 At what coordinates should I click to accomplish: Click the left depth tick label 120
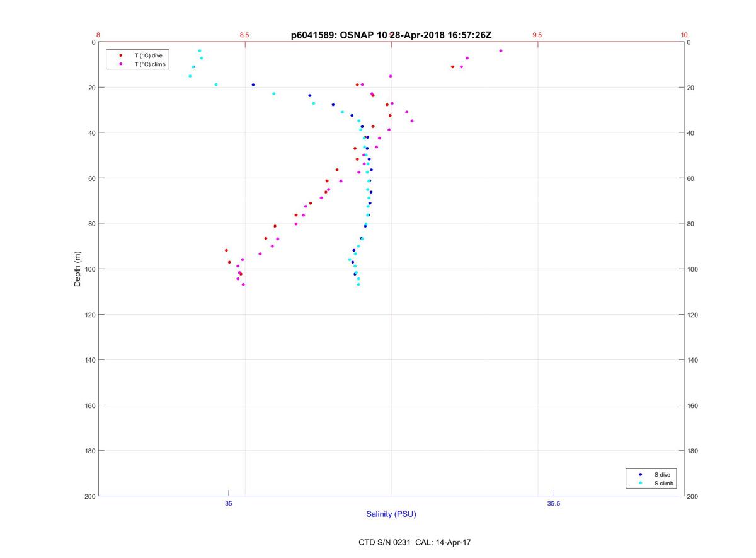(89, 315)
